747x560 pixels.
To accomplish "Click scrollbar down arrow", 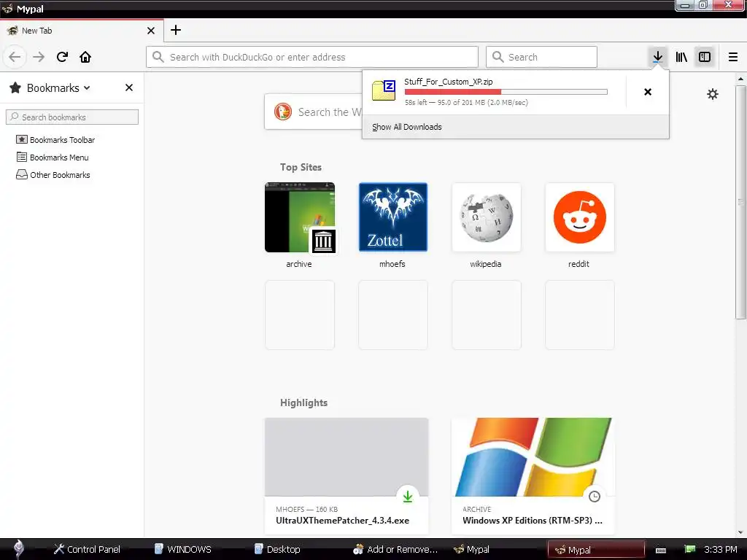I will pos(740,532).
